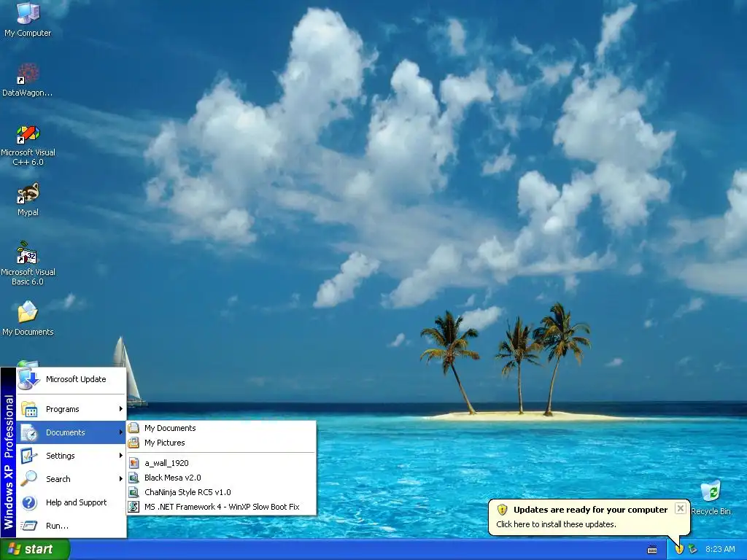This screenshot has height=560, width=747.
Task: Select the Mypal browser raccoon icon
Action: point(28,200)
